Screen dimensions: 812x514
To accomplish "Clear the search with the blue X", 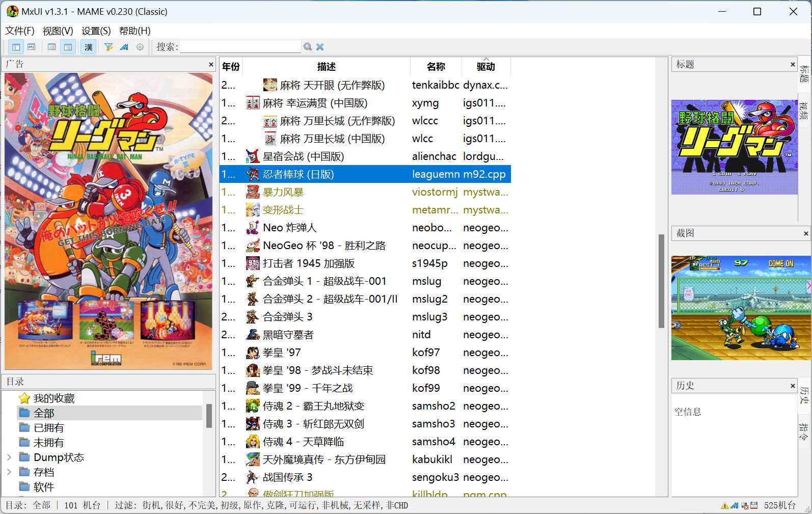I will [320, 47].
